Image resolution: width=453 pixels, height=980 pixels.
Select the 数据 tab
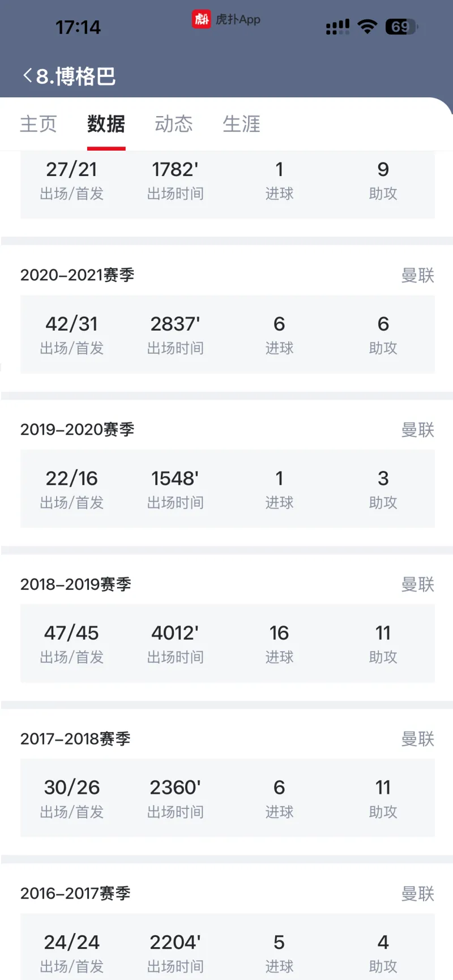point(106,124)
